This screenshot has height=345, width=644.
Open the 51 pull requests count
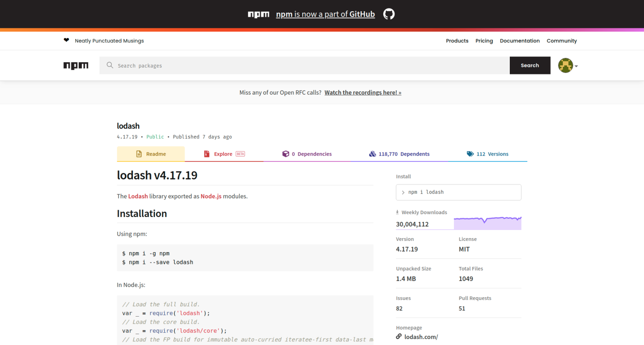(x=462, y=308)
